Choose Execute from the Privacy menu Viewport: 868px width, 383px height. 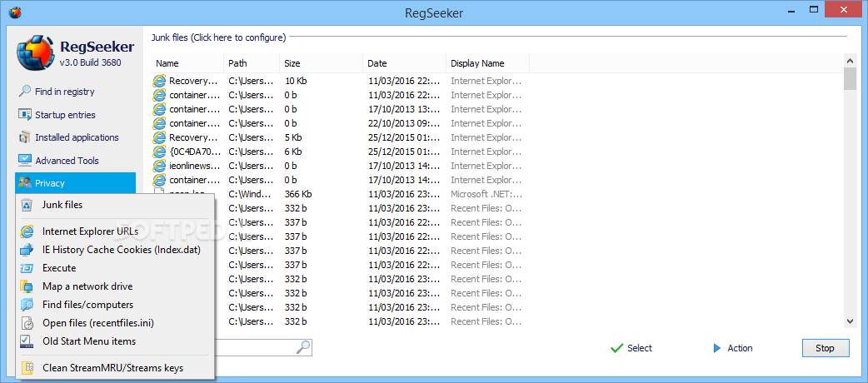[x=115, y=268]
